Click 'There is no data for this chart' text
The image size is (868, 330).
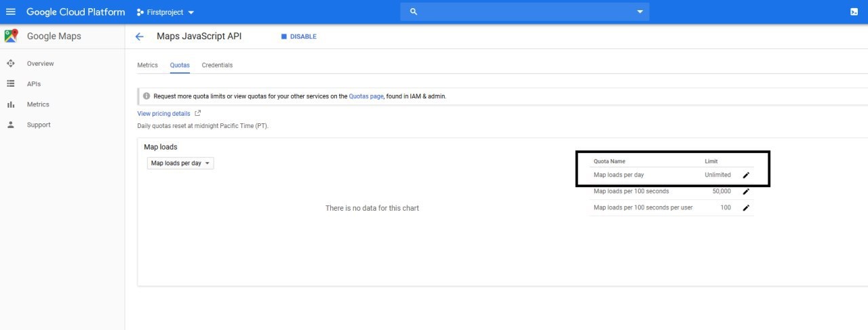372,208
